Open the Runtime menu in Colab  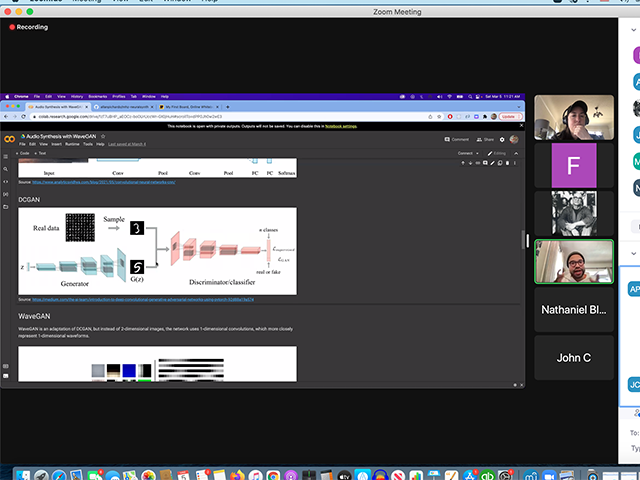click(72, 144)
